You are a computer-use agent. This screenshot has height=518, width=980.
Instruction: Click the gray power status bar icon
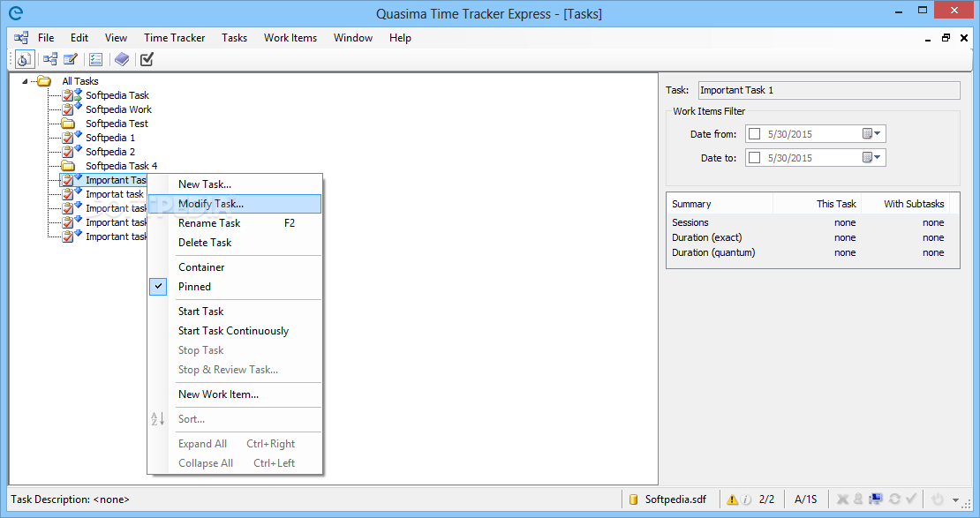pyautogui.click(x=937, y=499)
